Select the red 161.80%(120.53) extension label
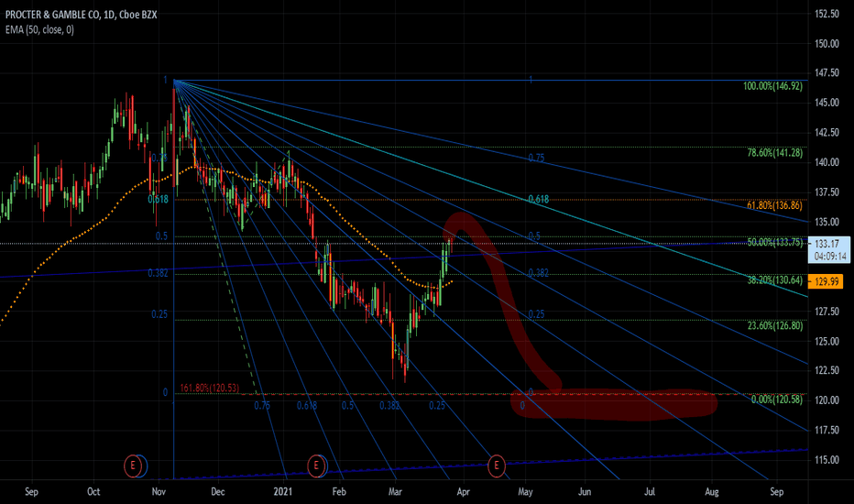The width and height of the screenshot is (854, 504). point(209,388)
